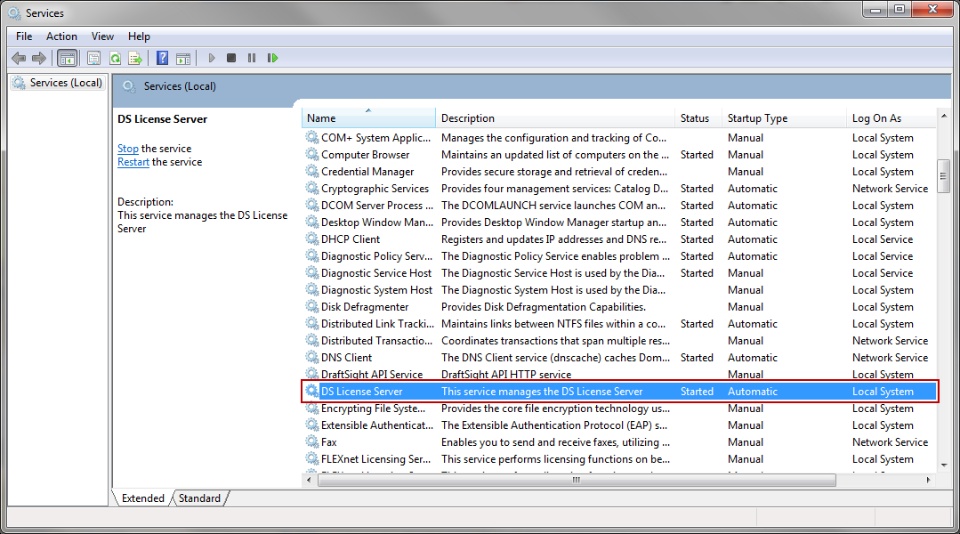Select the Desktop Window Manager row
Viewport: 960px width, 534px height.
coord(620,222)
